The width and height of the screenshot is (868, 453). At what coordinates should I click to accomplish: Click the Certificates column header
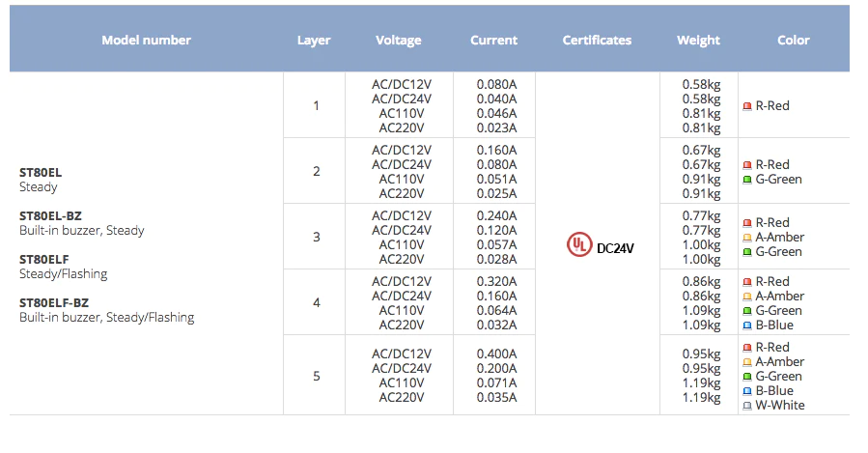tap(597, 40)
